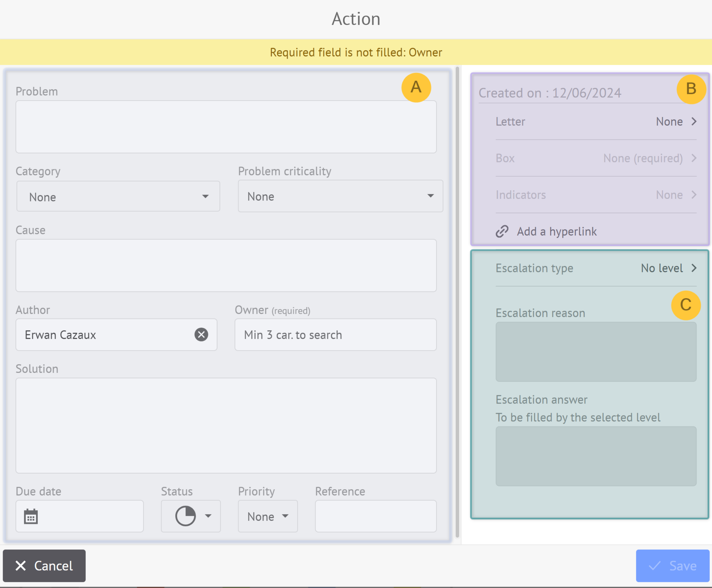Screen dimensions: 712x588
Task: Click the 'To be filled by the selected level' note
Action: pos(578,417)
